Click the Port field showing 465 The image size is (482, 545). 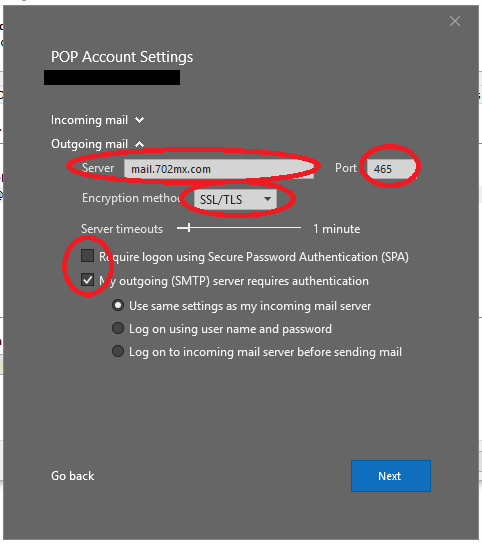pos(391,169)
